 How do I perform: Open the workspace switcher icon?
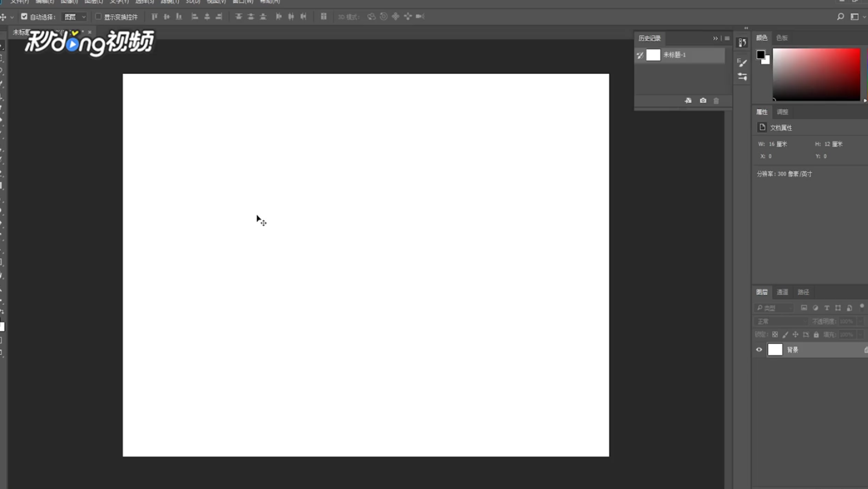click(855, 16)
